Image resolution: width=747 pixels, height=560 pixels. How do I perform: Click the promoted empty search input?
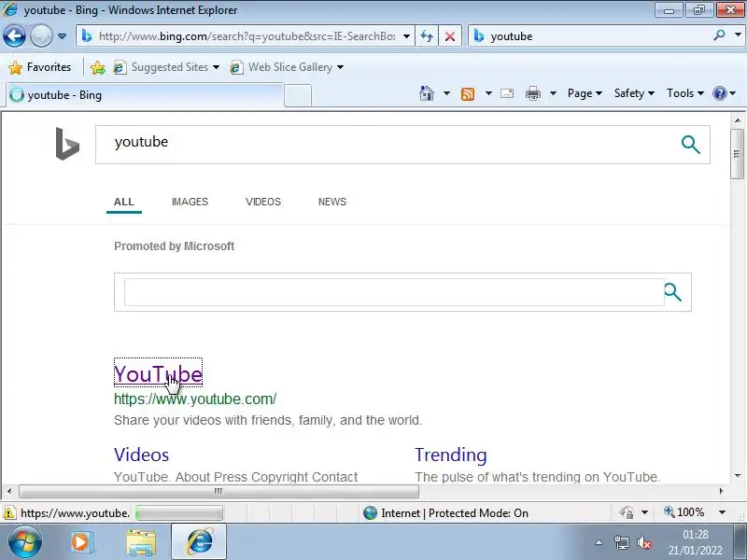coord(393,292)
